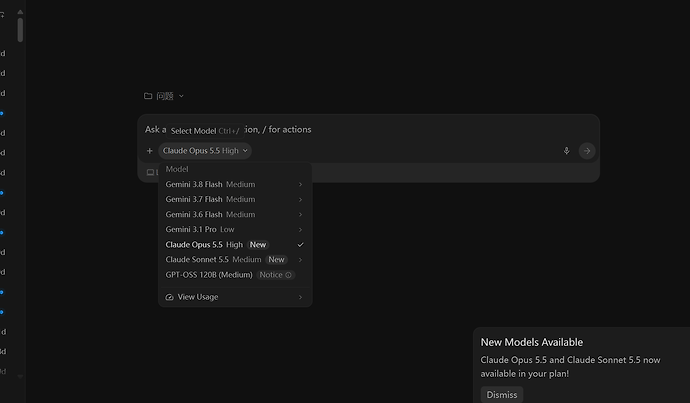
Task: Select Gemini 3.1 Pro Low model
Action: 235,229
